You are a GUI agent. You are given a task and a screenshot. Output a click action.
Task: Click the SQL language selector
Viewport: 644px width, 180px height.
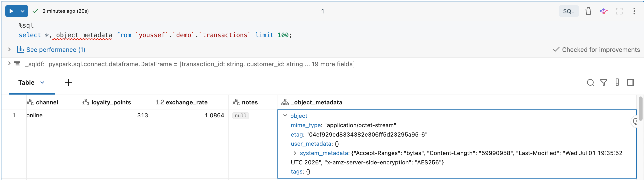569,11
